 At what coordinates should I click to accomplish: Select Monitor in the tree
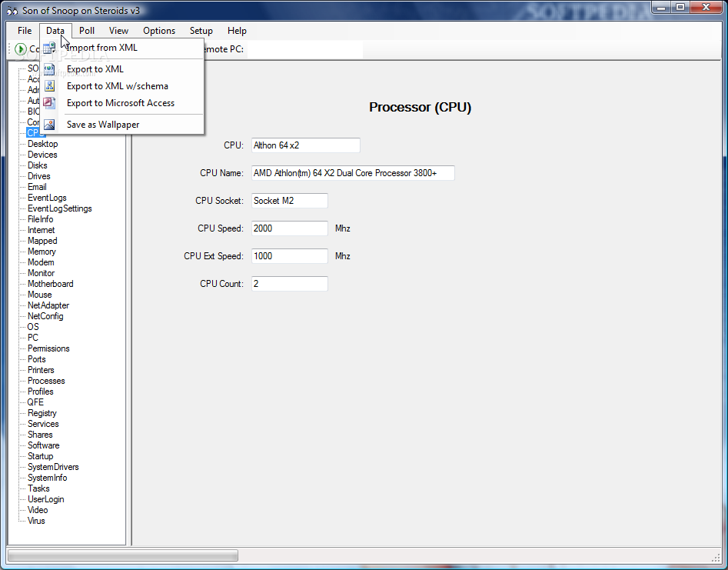[x=41, y=272]
